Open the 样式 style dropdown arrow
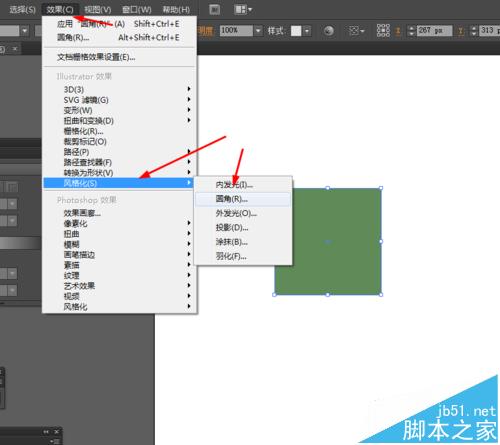 [307, 31]
